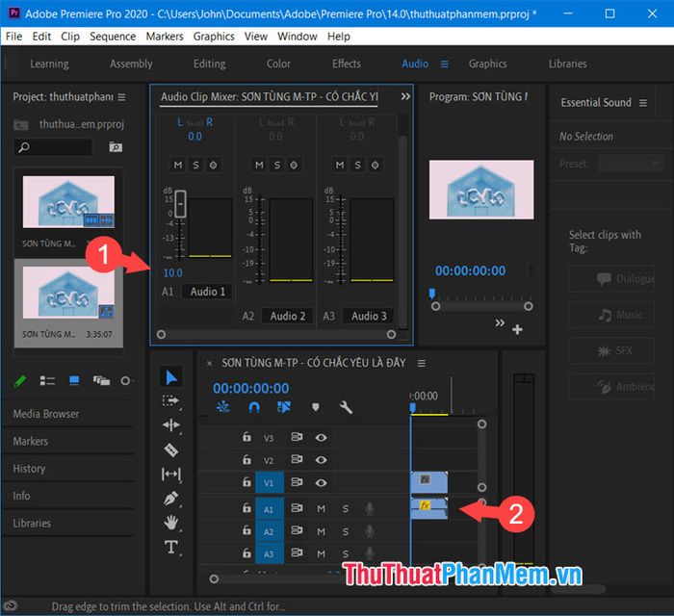674x616 pixels.
Task: Mute Audio 1 in clip mixer
Action: point(178,165)
